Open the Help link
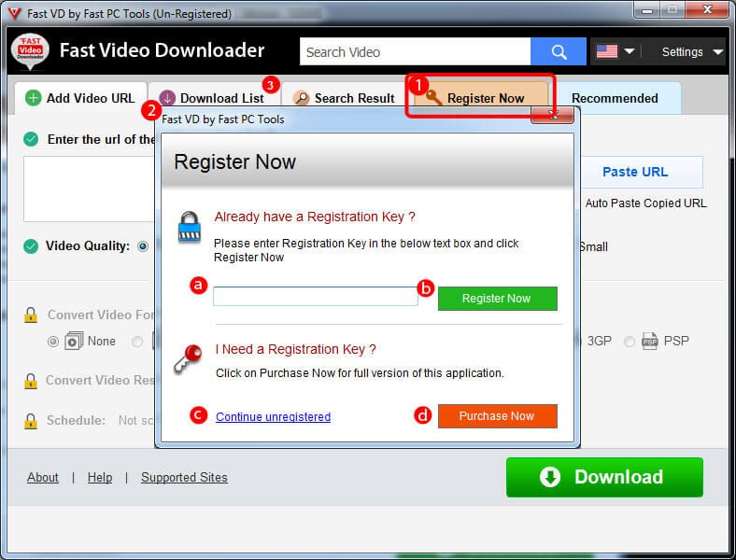This screenshot has height=560, width=736. 100,478
